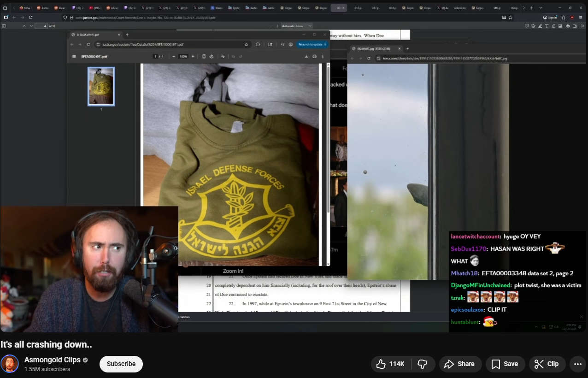Print the EFTA00001971 PDF in Chrome

pyautogui.click(x=315, y=56)
